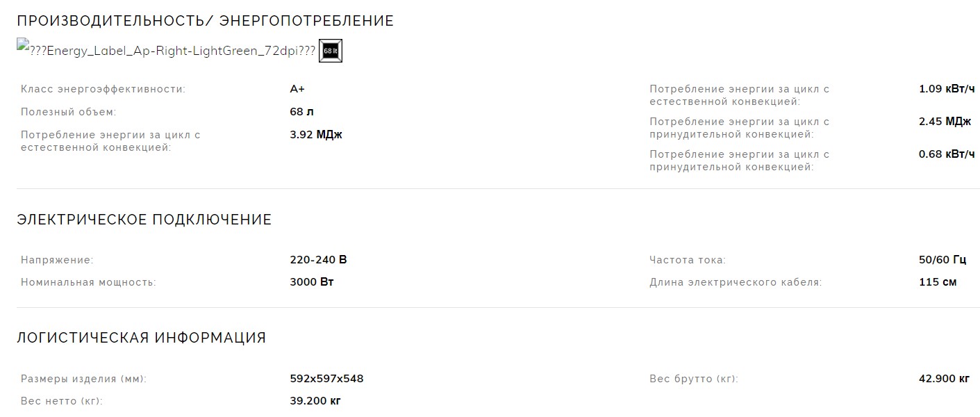Click the 115 см cable length value
Image resolution: width=980 pixels, height=417 pixels.
[x=938, y=282]
